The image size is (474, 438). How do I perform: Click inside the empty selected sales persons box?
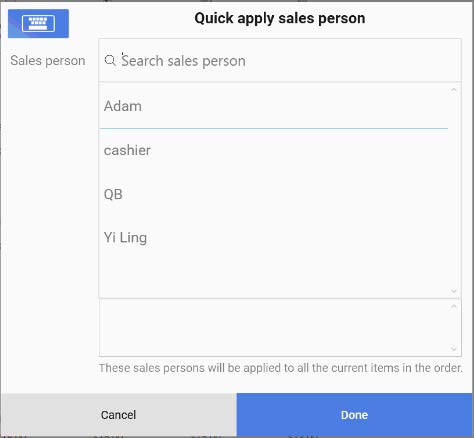274,328
